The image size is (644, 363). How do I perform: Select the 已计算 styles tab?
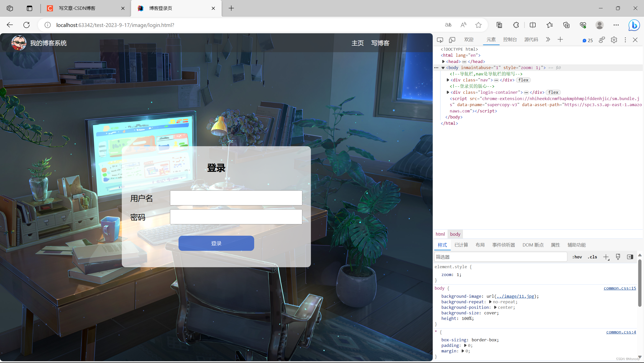pyautogui.click(x=461, y=245)
